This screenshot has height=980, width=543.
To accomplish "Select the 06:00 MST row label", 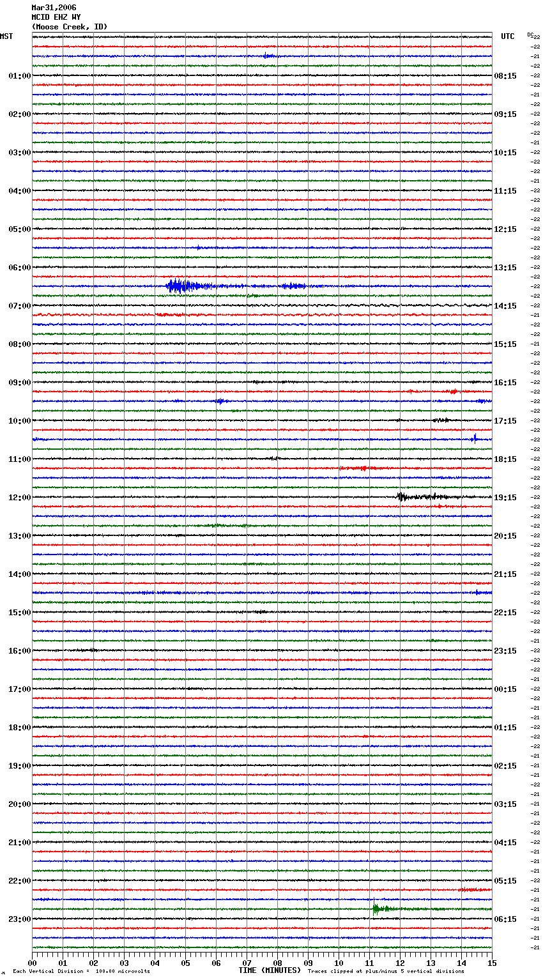I will [20, 268].
